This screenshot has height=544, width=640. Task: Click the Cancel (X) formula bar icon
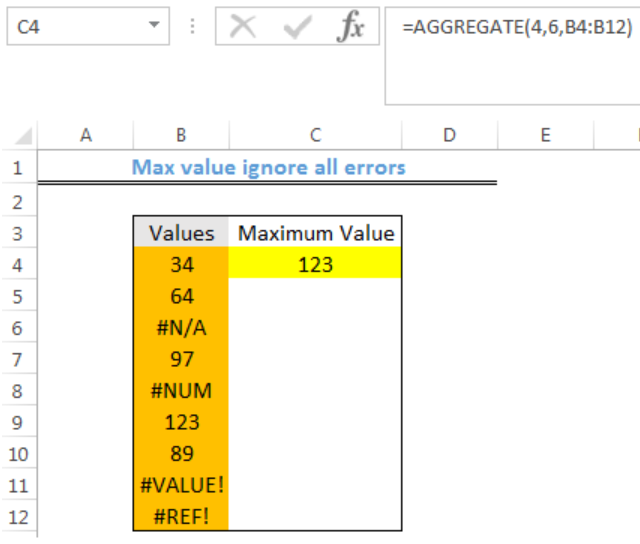click(x=243, y=27)
